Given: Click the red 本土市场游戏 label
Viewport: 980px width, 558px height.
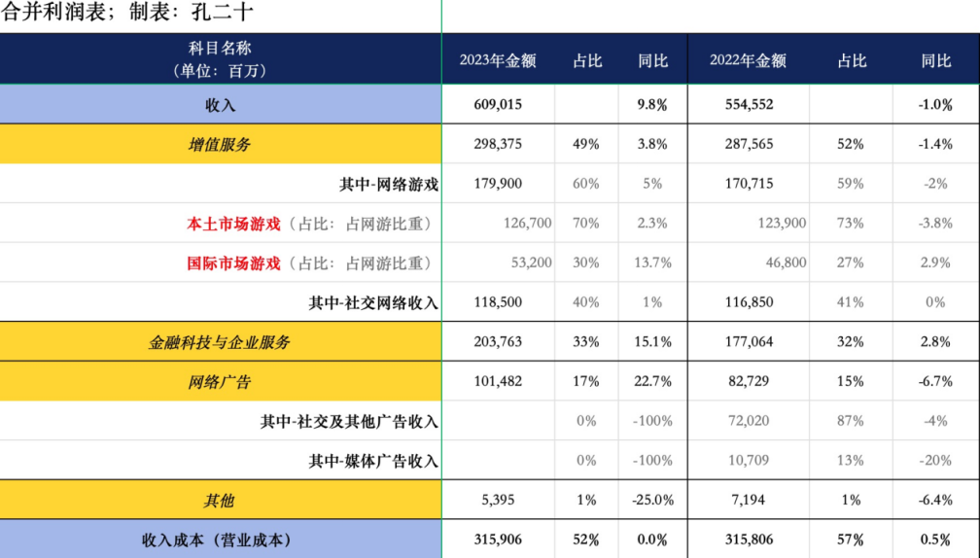Looking at the screenshot, I should coord(233,224).
